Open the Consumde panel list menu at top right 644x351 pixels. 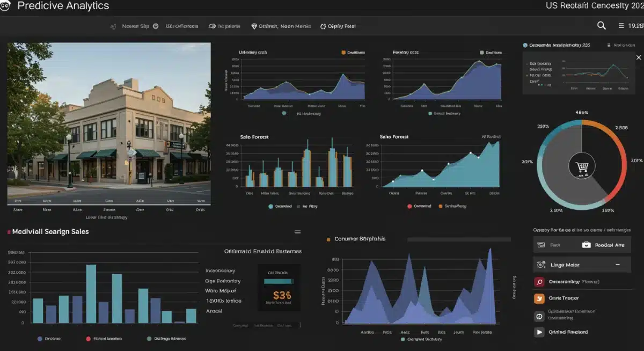609,45
